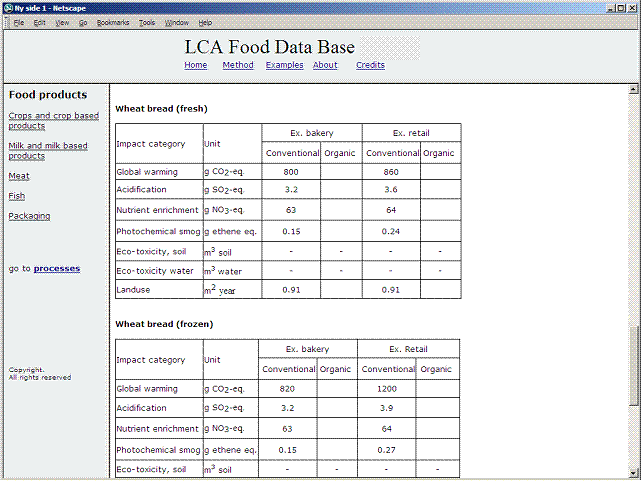Close the Netscape window
The height and width of the screenshot is (481, 641).
tap(631, 8)
